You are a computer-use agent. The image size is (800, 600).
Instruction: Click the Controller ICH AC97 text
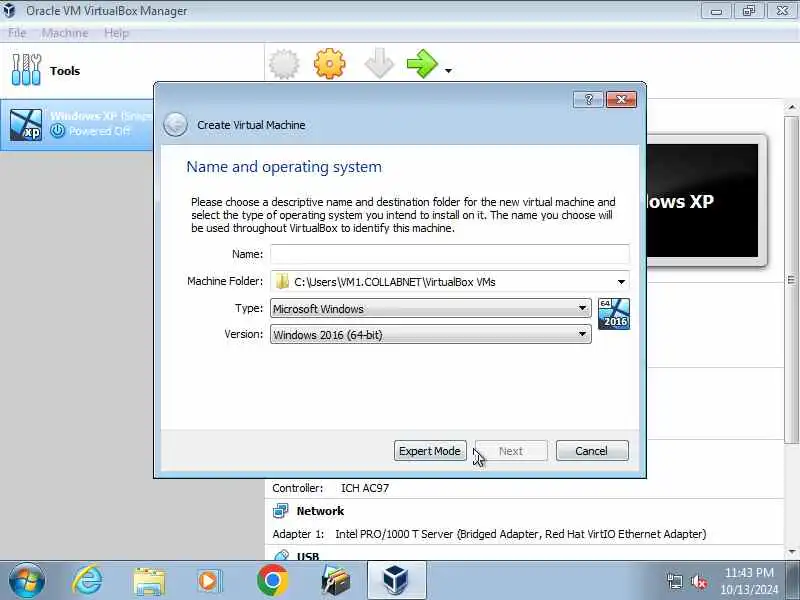[x=331, y=488]
